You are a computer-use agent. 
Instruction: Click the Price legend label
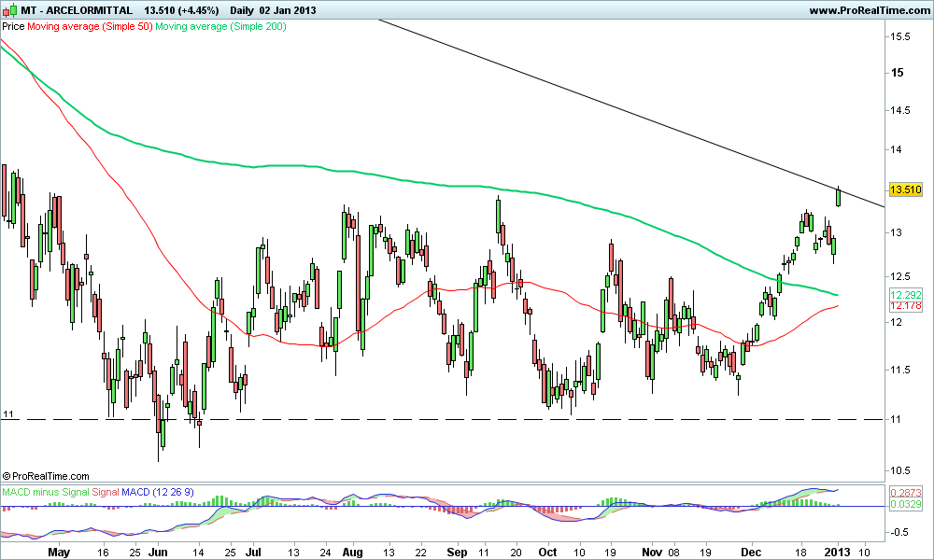point(13,27)
